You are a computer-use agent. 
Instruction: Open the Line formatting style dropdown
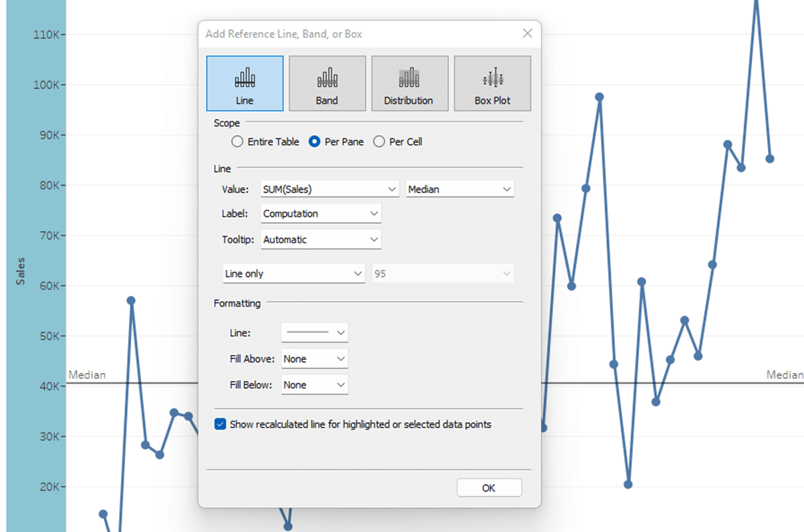(315, 332)
